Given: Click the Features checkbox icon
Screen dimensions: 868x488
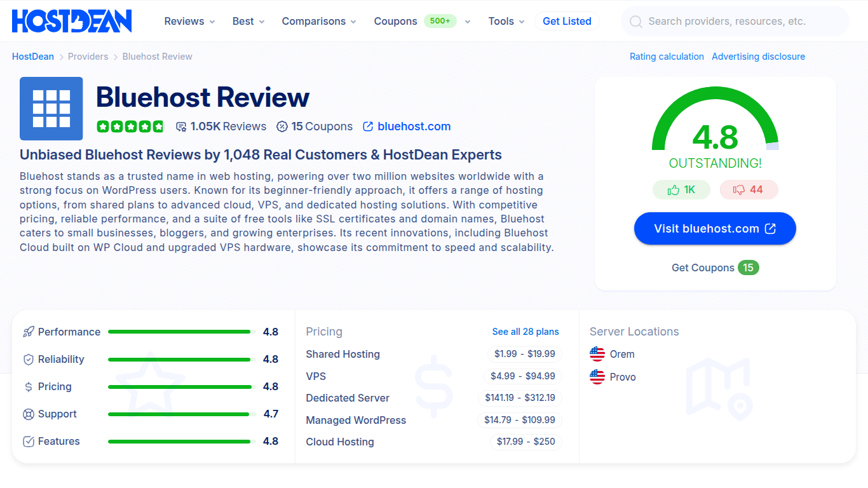Looking at the screenshot, I should click(29, 442).
